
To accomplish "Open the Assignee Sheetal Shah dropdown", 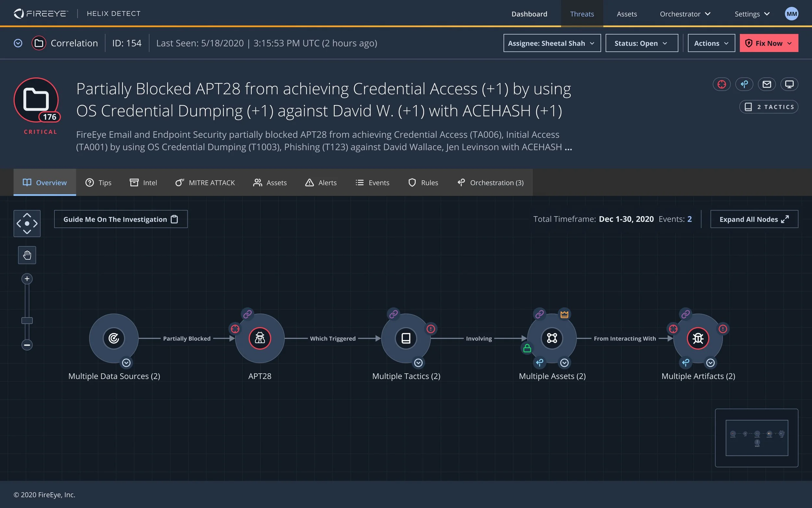I will coord(552,43).
